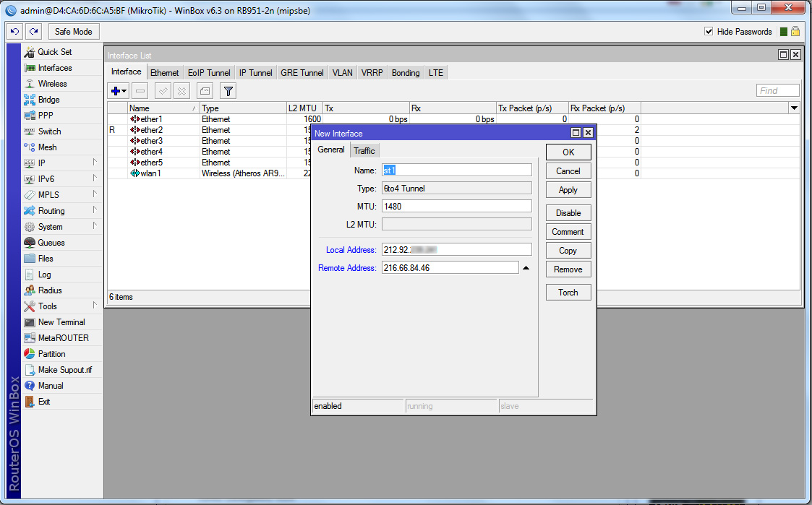Click the MTU input field

pos(456,206)
